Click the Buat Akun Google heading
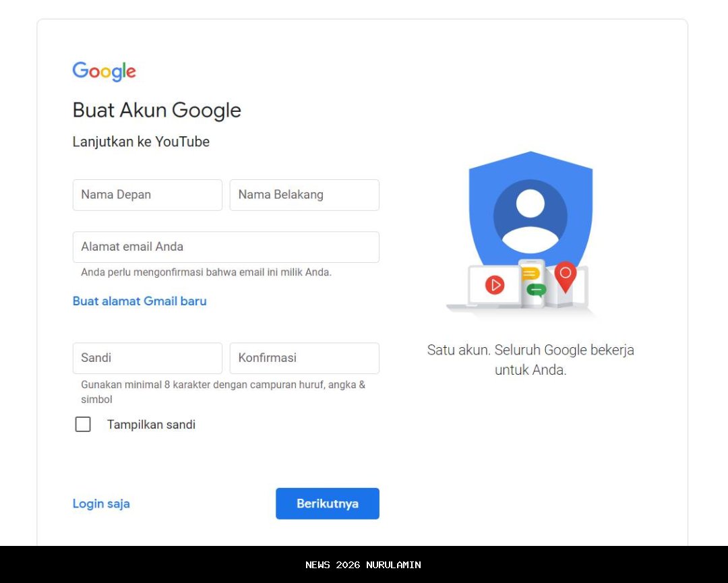Image resolution: width=728 pixels, height=583 pixels. pos(157,111)
